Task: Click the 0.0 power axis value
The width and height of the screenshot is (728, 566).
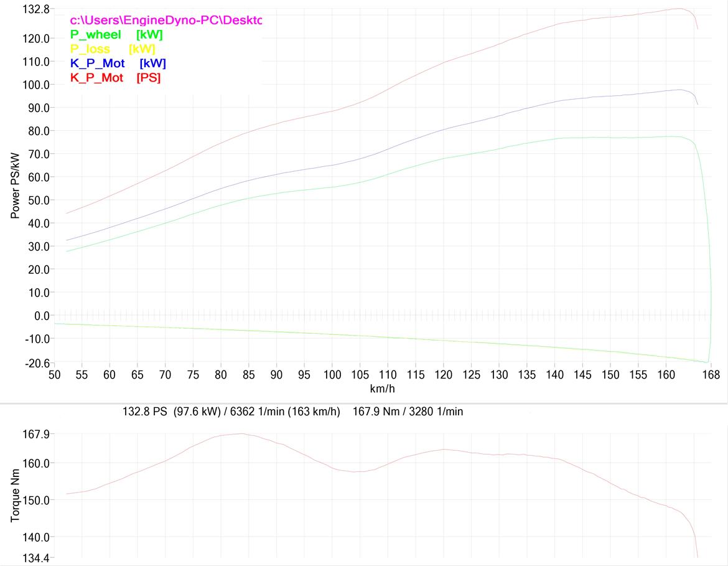Action: (x=41, y=316)
